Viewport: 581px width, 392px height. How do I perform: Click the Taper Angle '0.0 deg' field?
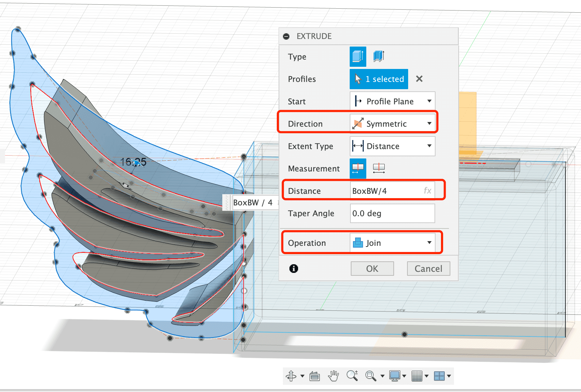click(x=393, y=213)
